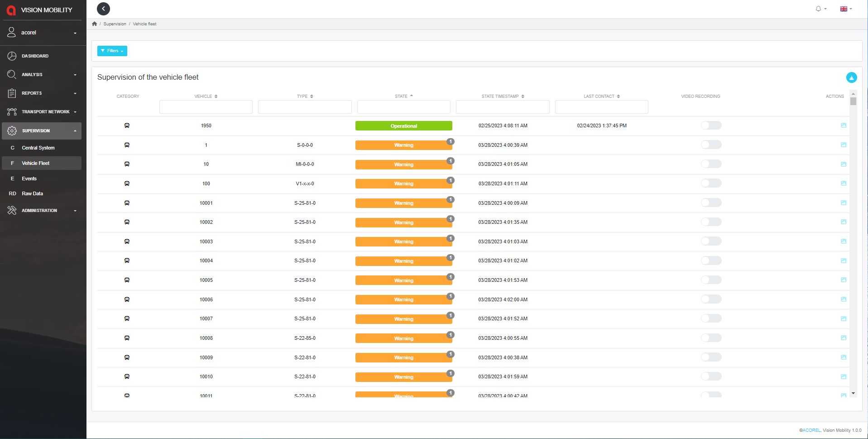
Task: Open image action for vehicle 10006
Action: point(844,299)
